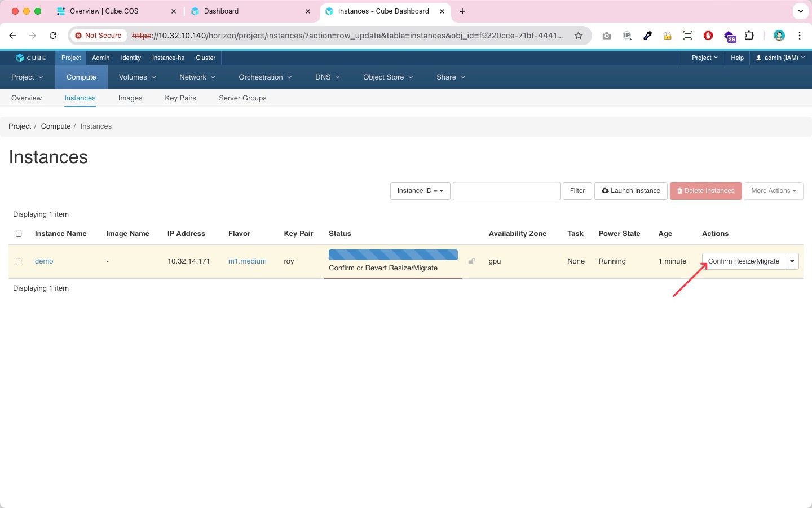Open the Help link in header
The width and height of the screenshot is (812, 508).
737,58
